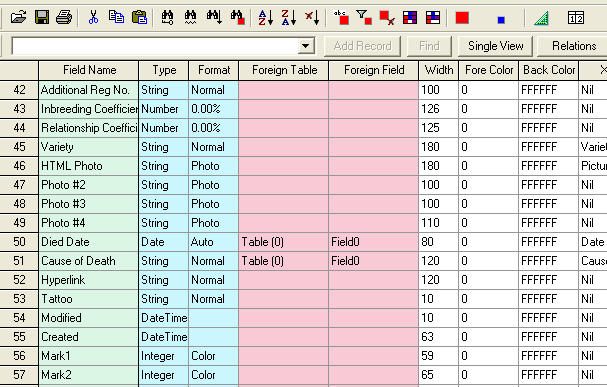Click the first red-blue grid icon
The width and height of the screenshot is (607, 387).
pyautogui.click(x=410, y=18)
